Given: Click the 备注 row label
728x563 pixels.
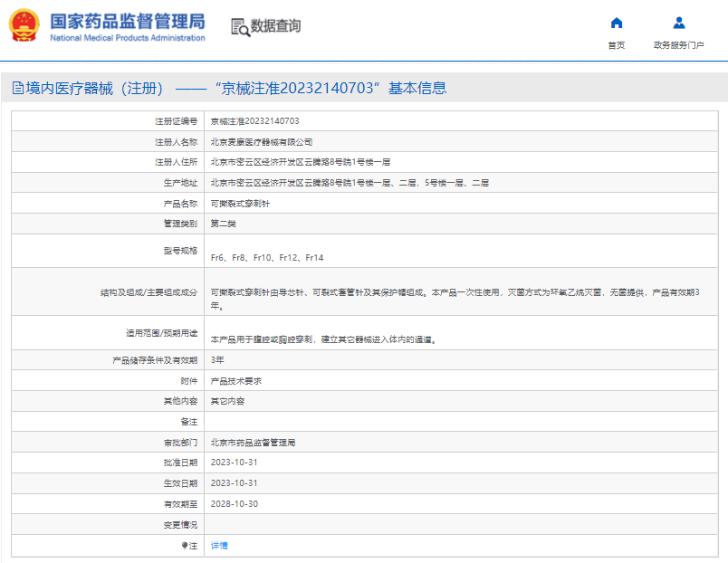Looking at the screenshot, I should coord(189,422).
